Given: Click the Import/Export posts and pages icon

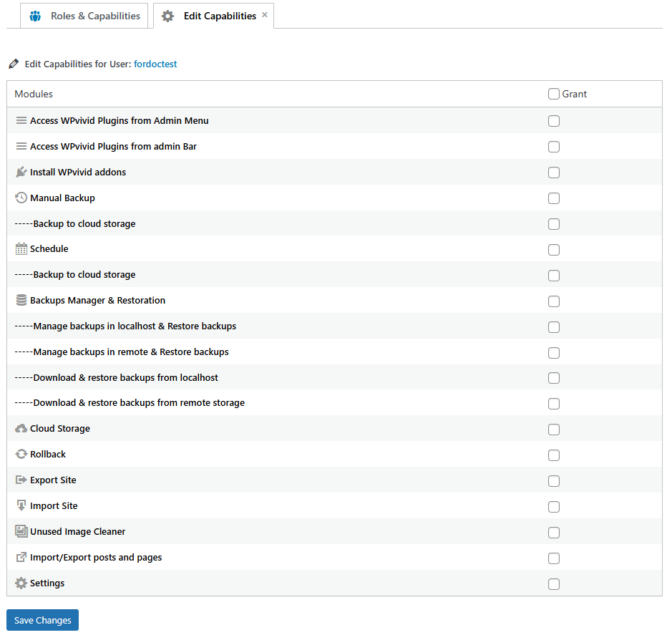Looking at the screenshot, I should pos(21,557).
